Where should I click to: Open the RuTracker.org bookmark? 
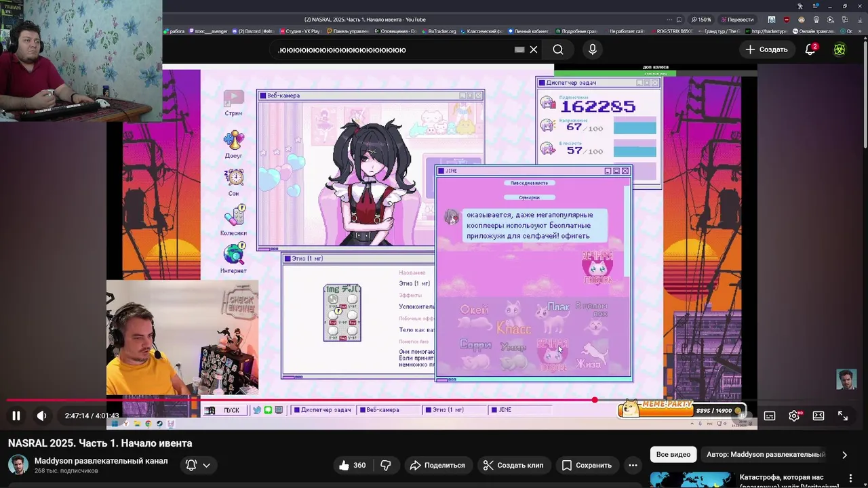(x=439, y=31)
